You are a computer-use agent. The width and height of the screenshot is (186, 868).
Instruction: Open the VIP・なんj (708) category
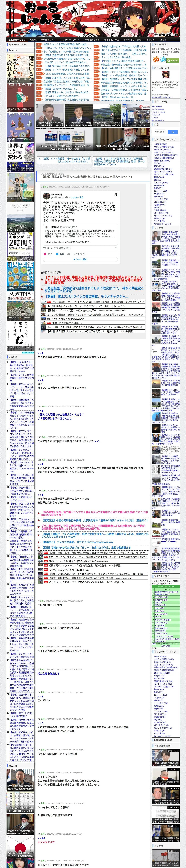tap(161, 213)
